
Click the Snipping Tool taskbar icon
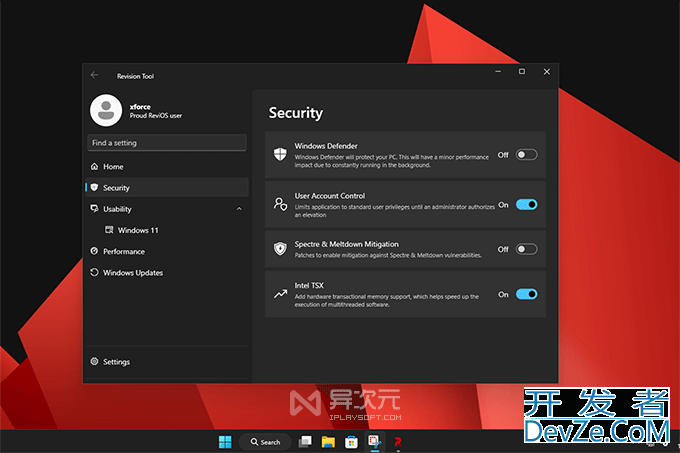point(374,442)
